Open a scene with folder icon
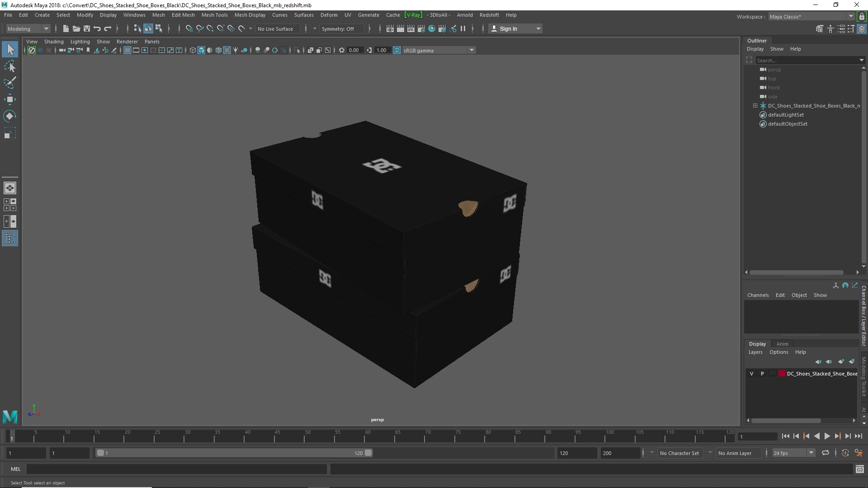This screenshot has height=488, width=868. [76, 28]
